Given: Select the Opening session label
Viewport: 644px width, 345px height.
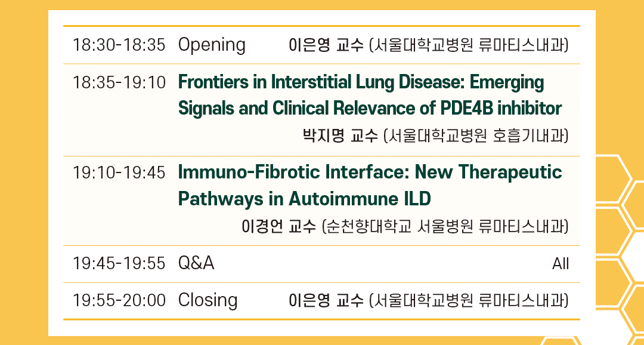Looking at the screenshot, I should click(212, 45).
